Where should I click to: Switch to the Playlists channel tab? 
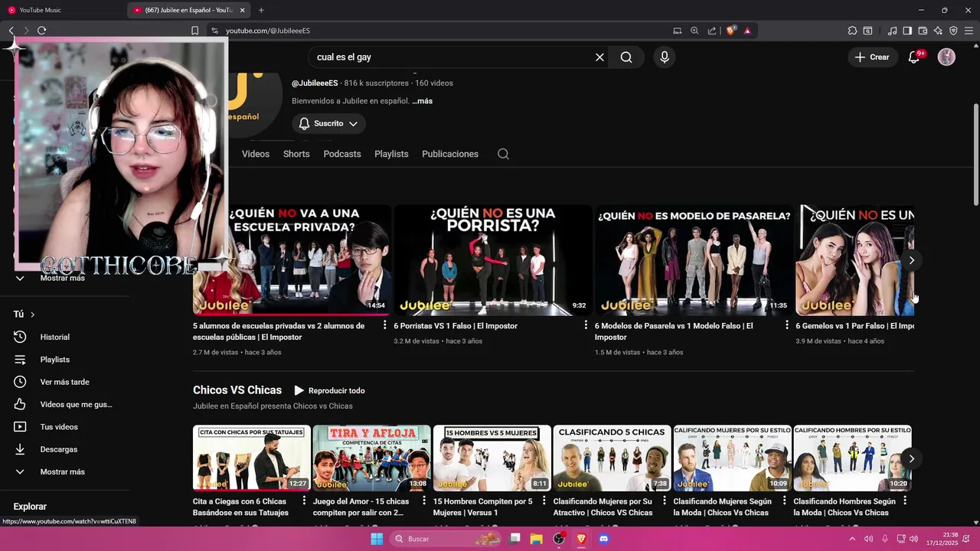[391, 154]
